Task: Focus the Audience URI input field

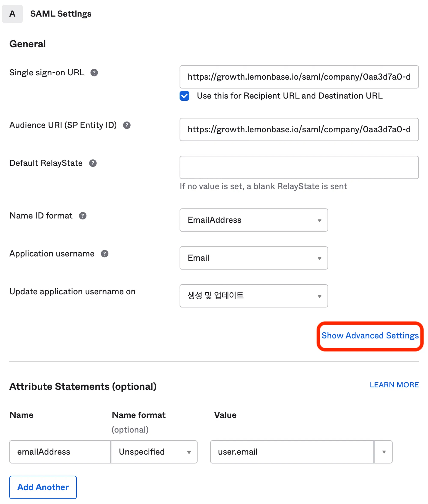Action: coord(299,129)
